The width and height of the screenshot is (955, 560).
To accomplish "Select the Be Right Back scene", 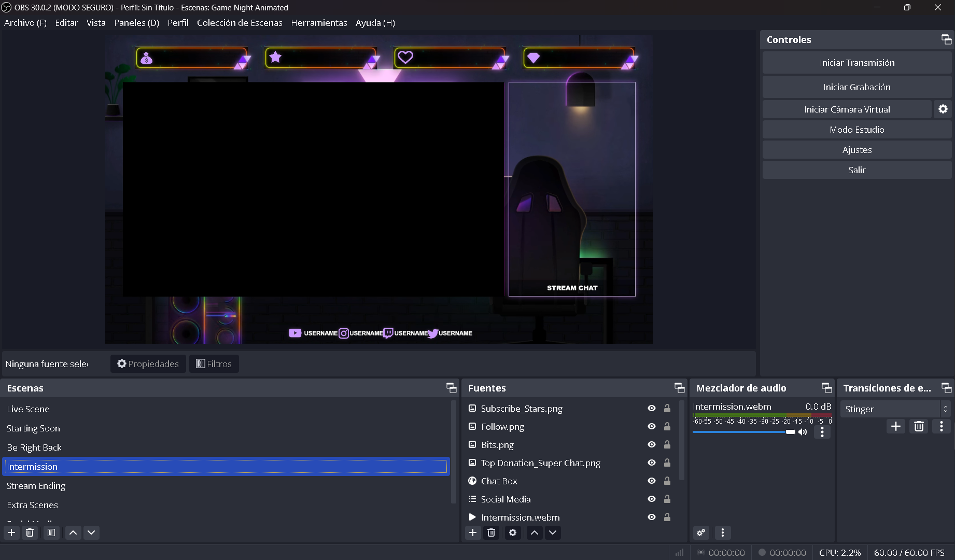I will [x=226, y=447].
